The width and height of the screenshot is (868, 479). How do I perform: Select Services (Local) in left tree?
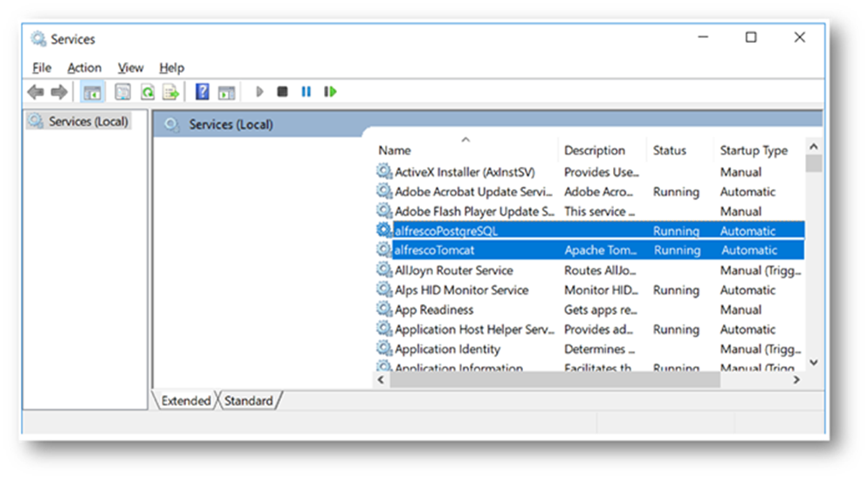[87, 121]
